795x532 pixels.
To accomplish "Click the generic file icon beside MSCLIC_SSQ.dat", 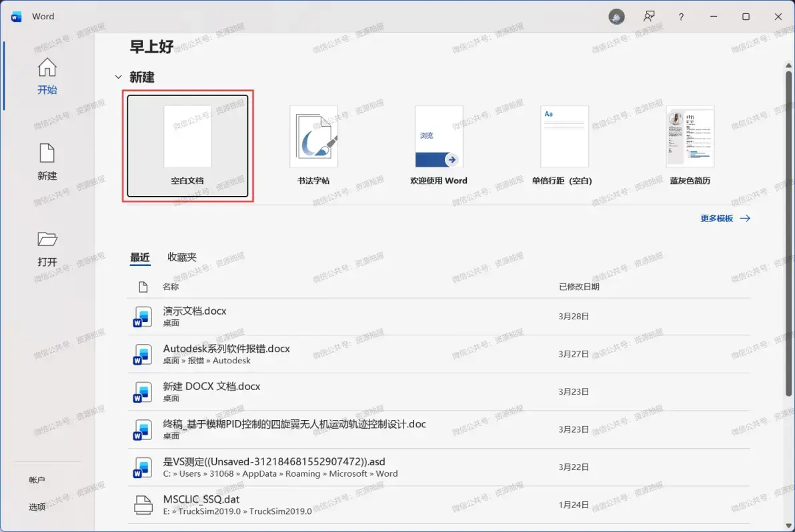I will coord(143,505).
